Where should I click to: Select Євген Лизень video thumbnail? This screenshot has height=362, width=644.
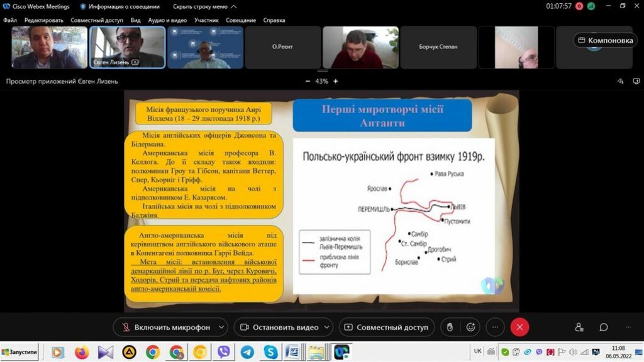(x=128, y=47)
